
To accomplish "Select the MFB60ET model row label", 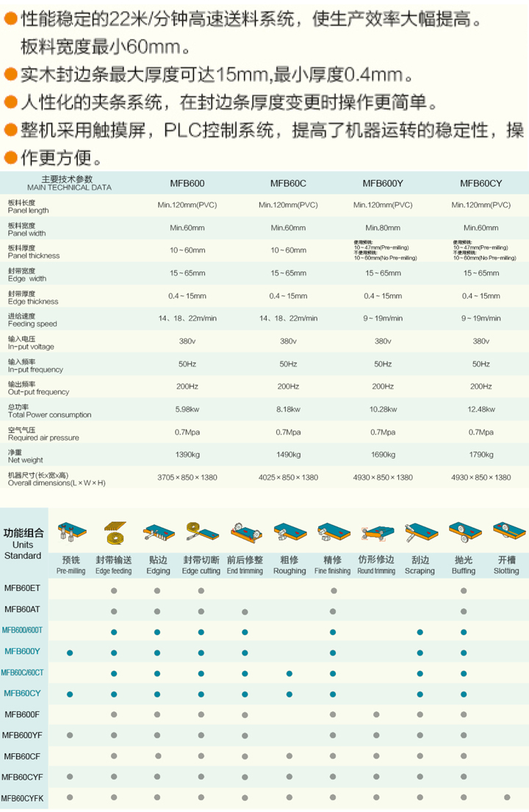I will click(x=22, y=588).
